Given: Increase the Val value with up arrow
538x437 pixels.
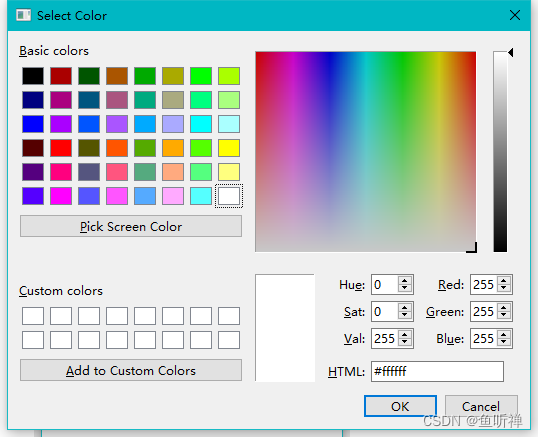Looking at the screenshot, I should coord(405,334).
